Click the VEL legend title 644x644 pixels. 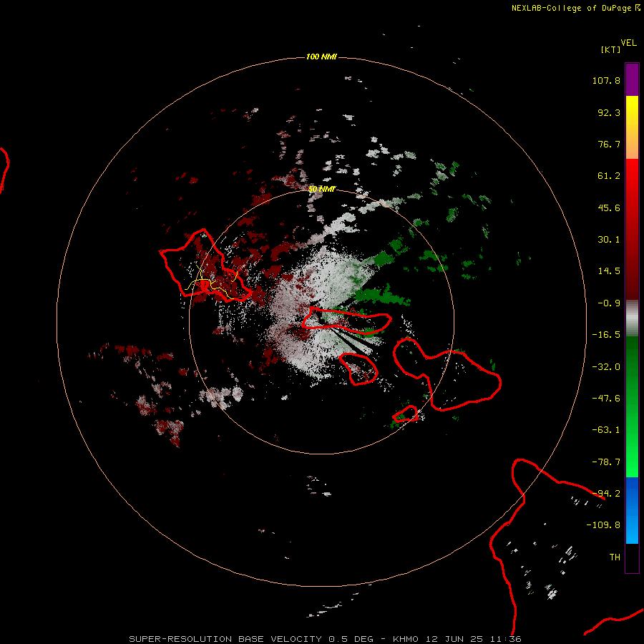click(x=628, y=43)
